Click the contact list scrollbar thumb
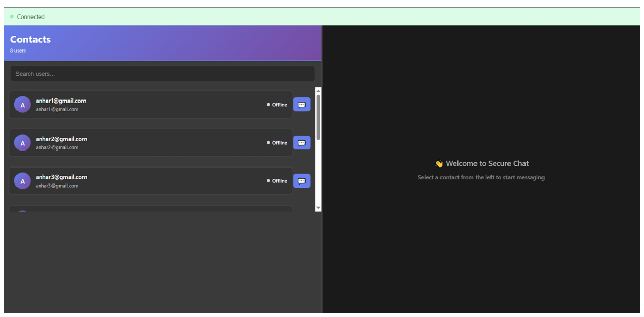 318,117
